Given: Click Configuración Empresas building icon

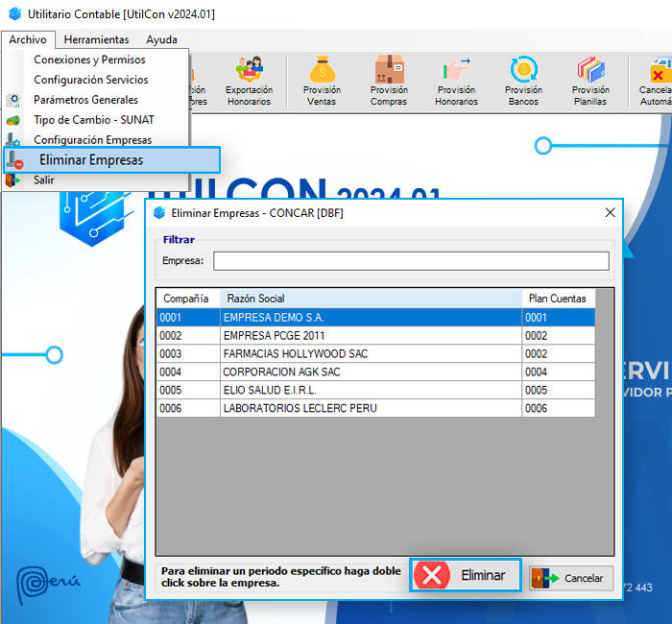Looking at the screenshot, I should (x=12, y=139).
